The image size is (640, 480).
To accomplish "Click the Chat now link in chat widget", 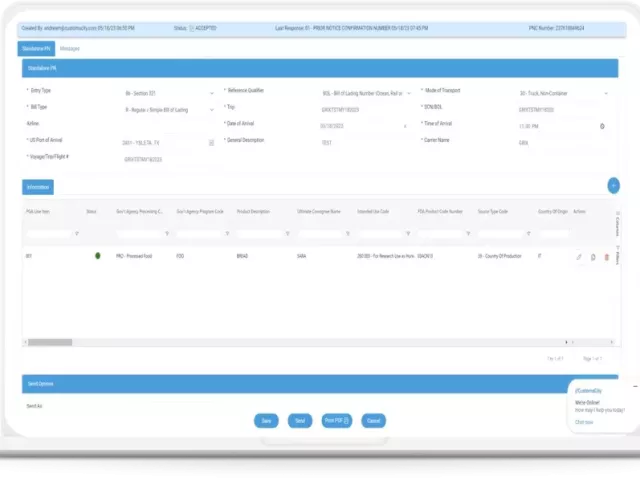I will coord(584,422).
